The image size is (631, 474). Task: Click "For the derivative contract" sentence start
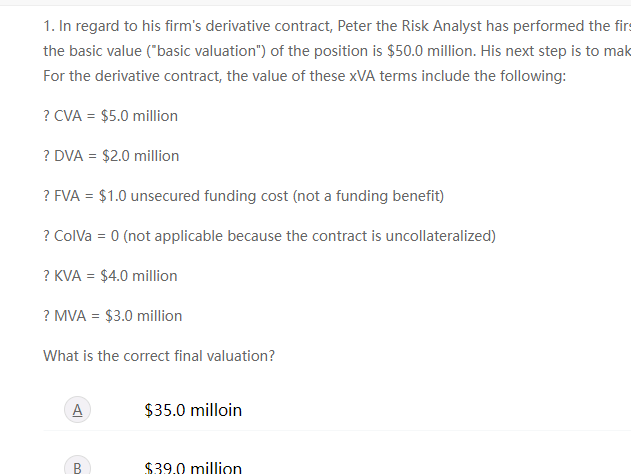click(125, 76)
